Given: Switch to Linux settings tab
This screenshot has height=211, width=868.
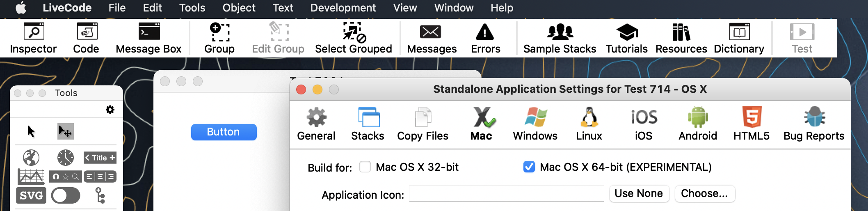Looking at the screenshot, I should click(589, 124).
